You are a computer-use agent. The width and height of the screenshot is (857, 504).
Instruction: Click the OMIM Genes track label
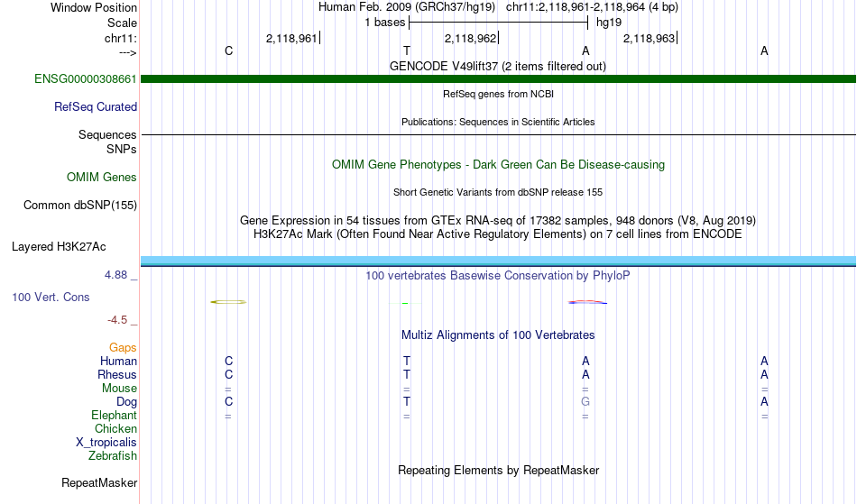102,178
